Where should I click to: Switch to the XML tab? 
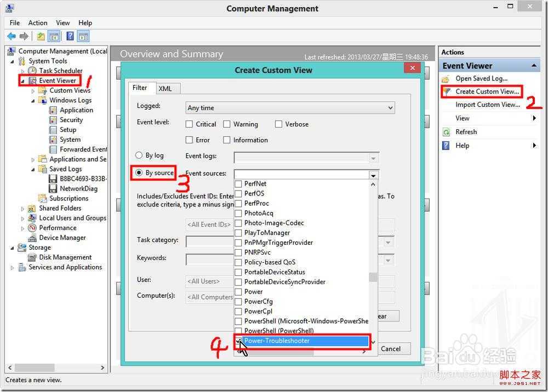(x=167, y=89)
